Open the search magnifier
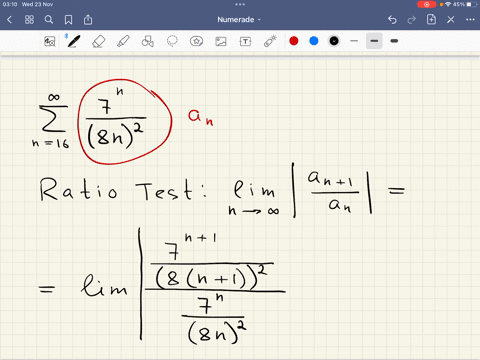 [x=49, y=20]
